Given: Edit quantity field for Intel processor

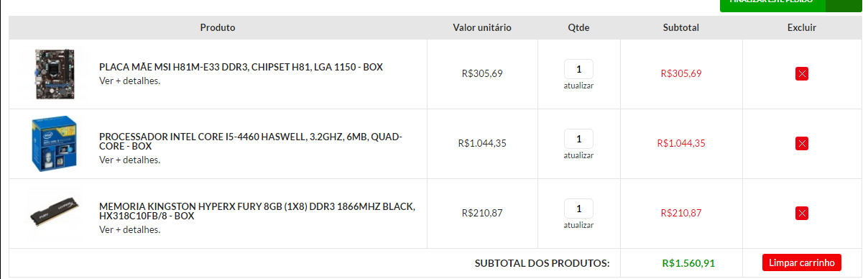Looking at the screenshot, I should (578, 139).
